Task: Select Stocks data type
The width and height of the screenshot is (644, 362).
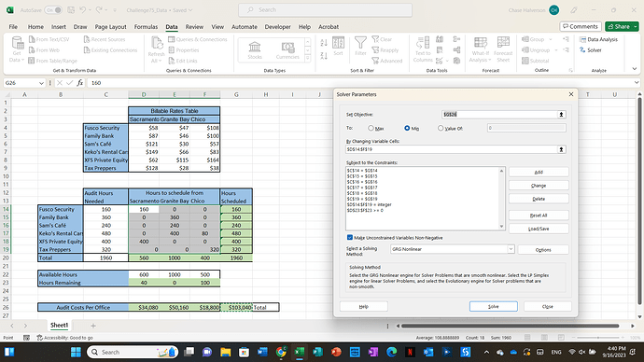Action: point(255,49)
